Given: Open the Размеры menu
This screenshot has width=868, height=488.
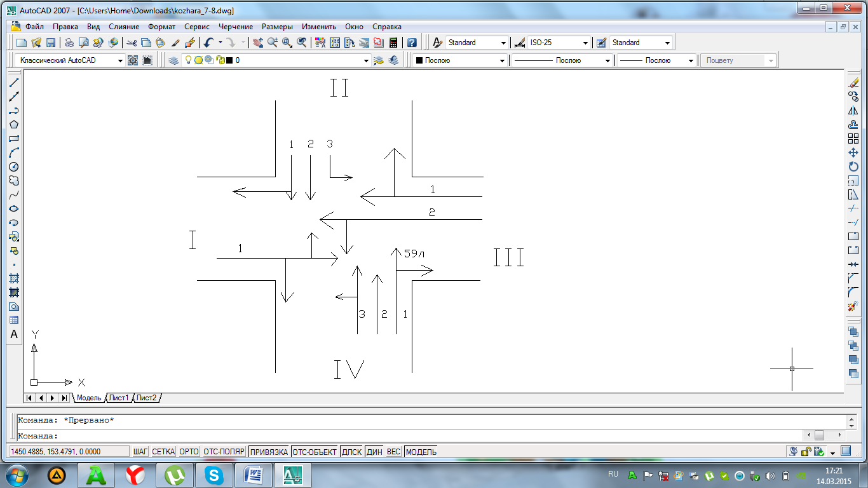Looking at the screenshot, I should (277, 27).
